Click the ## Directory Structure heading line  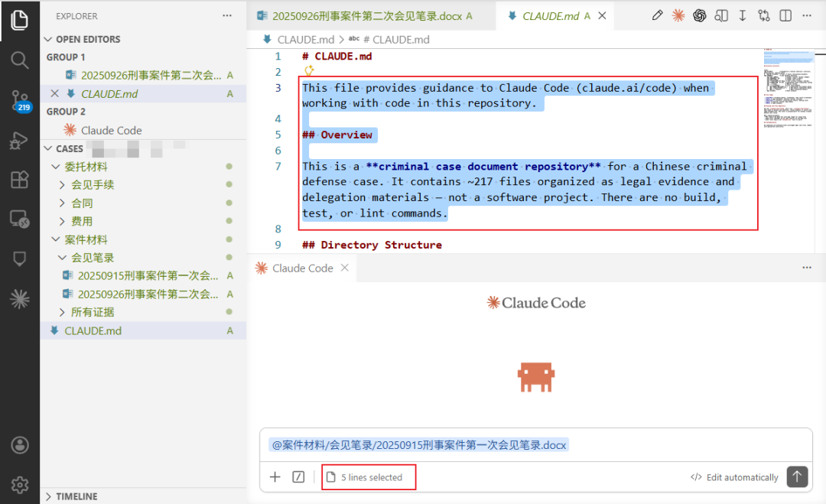point(372,245)
